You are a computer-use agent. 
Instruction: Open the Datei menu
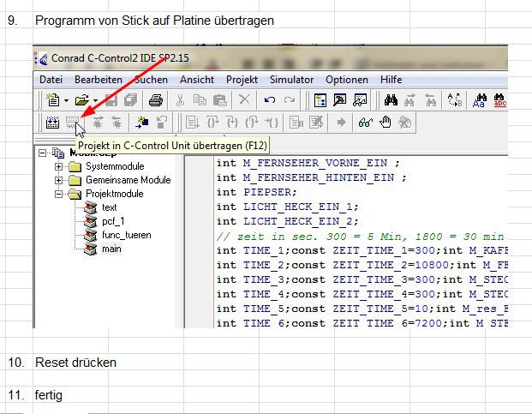pyautogui.click(x=51, y=80)
